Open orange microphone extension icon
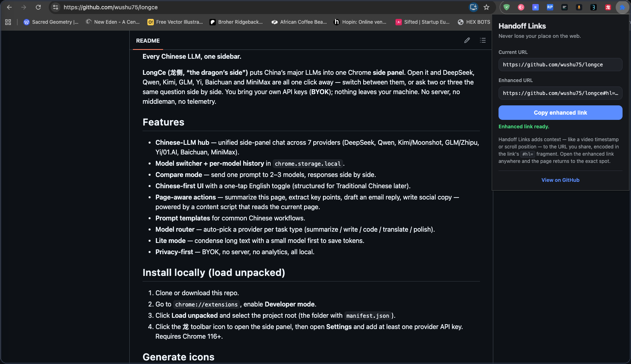 (x=579, y=7)
